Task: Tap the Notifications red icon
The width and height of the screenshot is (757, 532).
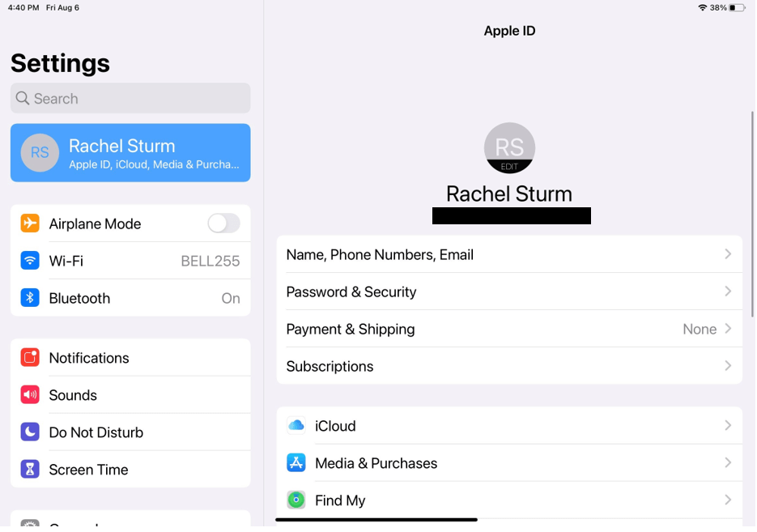Action: click(30, 358)
